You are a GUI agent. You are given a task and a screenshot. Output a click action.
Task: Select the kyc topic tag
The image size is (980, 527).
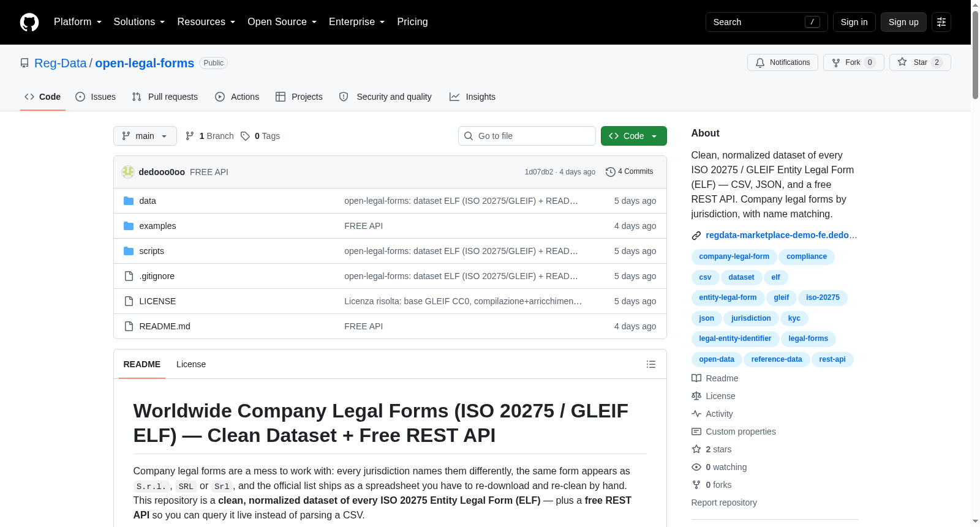click(x=794, y=318)
